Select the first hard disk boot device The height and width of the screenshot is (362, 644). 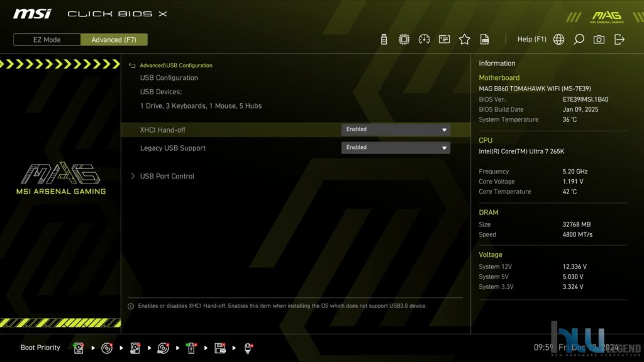(x=79, y=348)
